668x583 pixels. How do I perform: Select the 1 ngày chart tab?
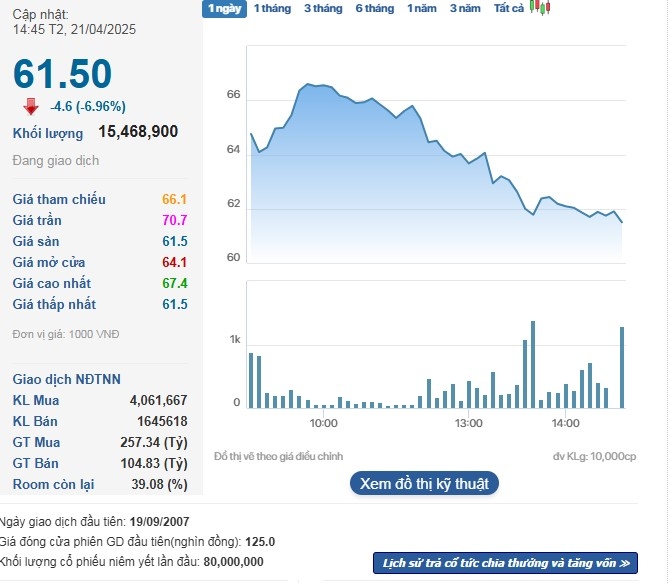point(223,8)
